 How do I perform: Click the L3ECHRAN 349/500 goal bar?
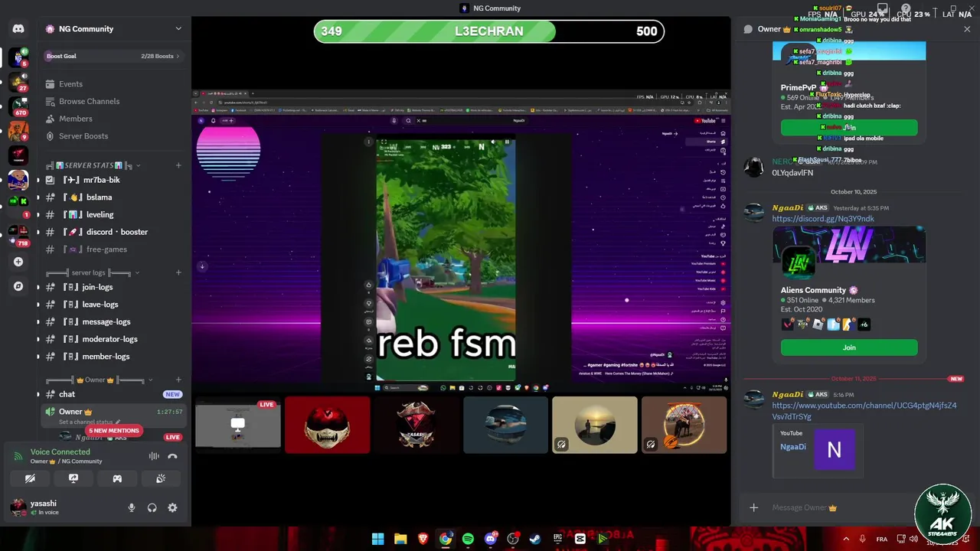point(489,31)
